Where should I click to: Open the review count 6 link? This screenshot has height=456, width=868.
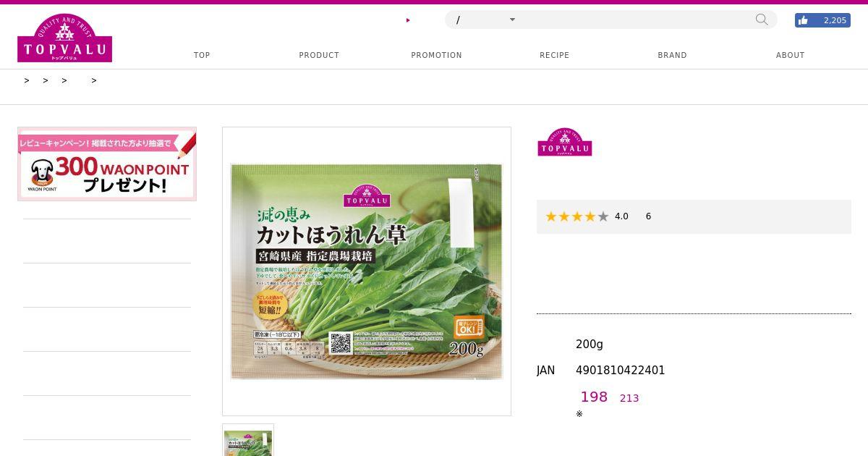[648, 216]
